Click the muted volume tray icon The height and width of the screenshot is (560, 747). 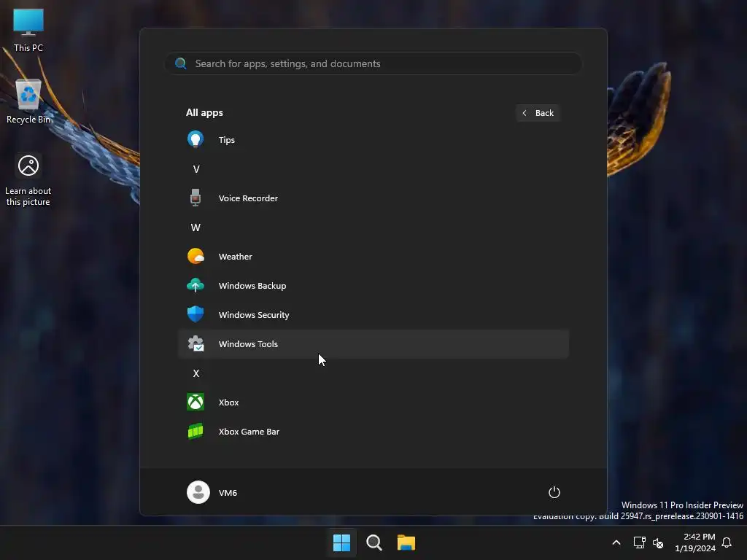pos(658,542)
